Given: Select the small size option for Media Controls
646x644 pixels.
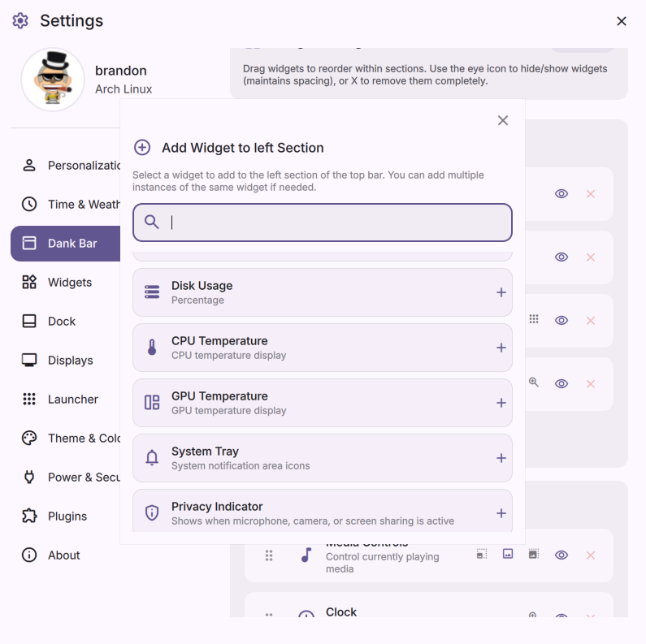Looking at the screenshot, I should [x=482, y=554].
